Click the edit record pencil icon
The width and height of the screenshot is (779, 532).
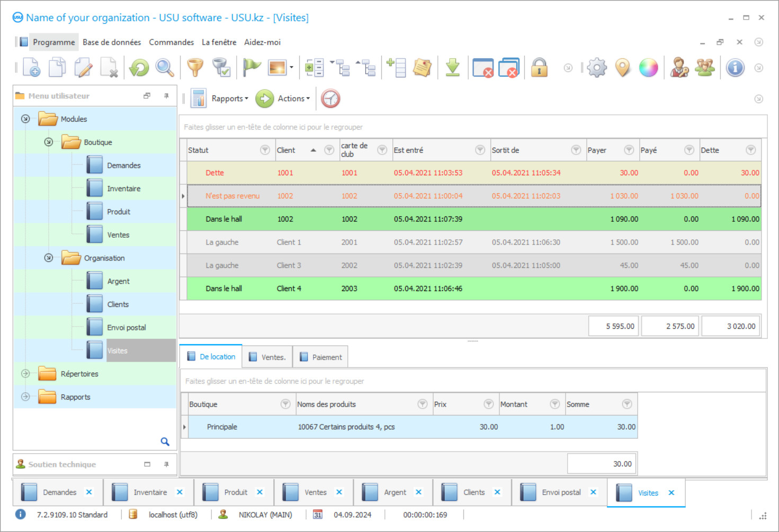pos(83,68)
